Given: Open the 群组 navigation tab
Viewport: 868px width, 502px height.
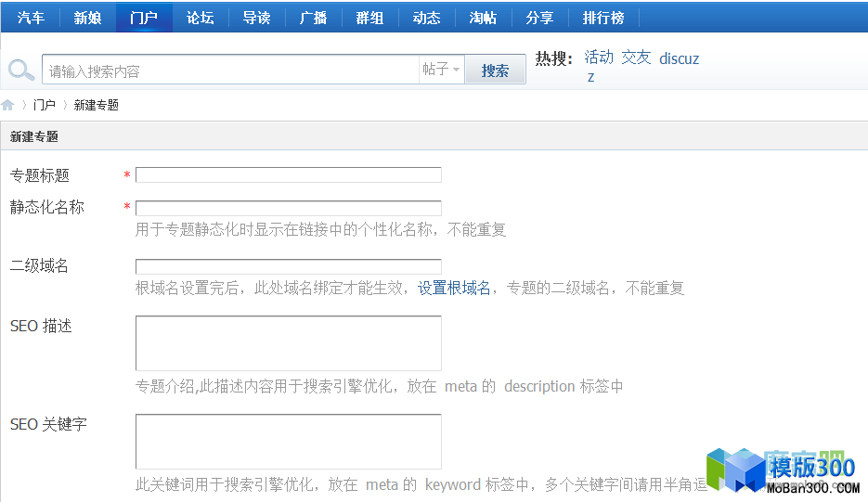Looking at the screenshot, I should click(x=369, y=18).
